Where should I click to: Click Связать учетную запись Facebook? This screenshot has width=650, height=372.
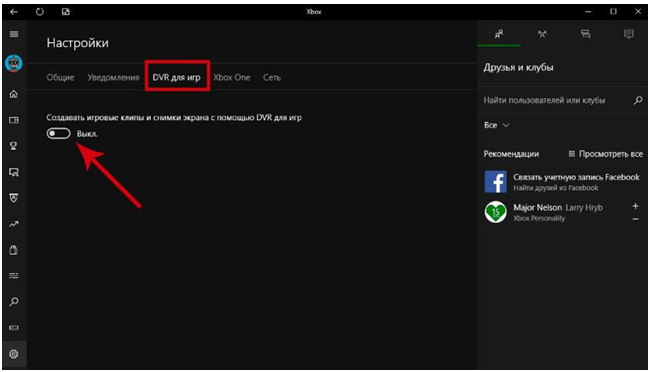[576, 177]
